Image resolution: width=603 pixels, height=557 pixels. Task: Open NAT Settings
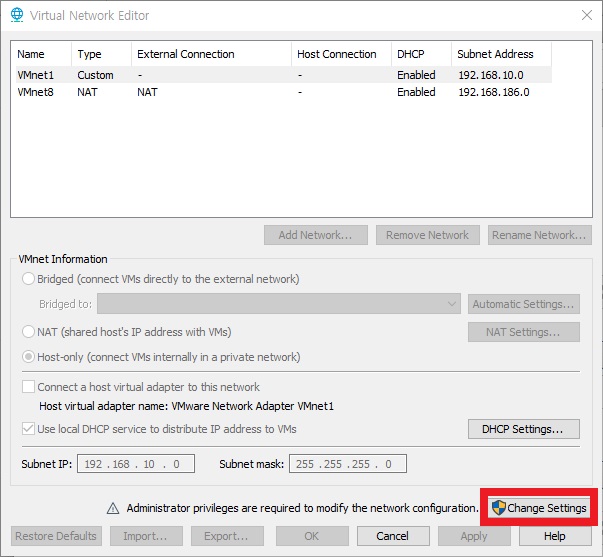coord(524,332)
